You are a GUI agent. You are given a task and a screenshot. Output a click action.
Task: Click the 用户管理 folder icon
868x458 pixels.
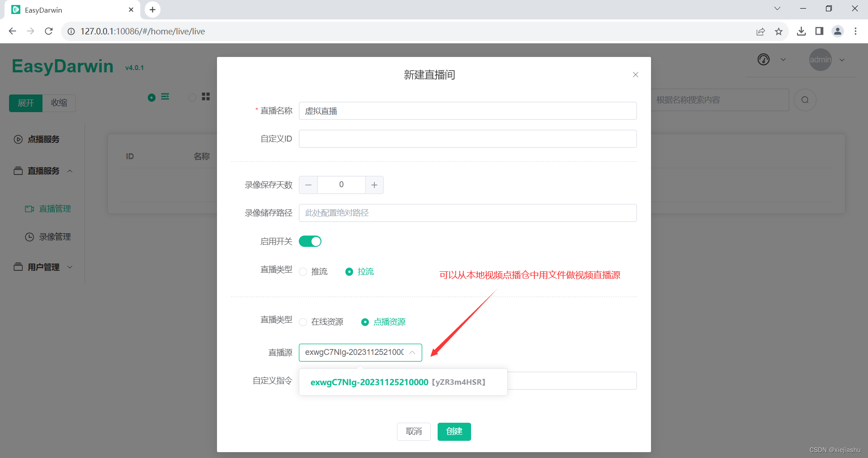18,267
